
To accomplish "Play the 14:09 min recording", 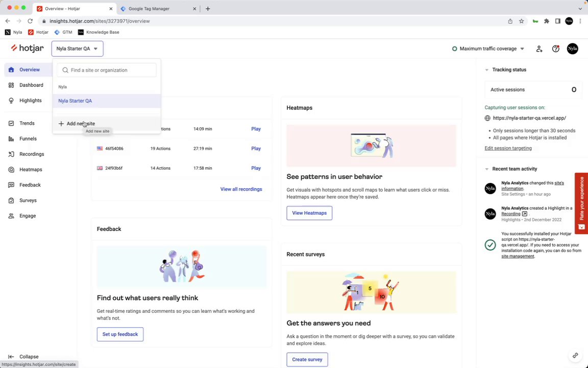I will pyautogui.click(x=256, y=129).
